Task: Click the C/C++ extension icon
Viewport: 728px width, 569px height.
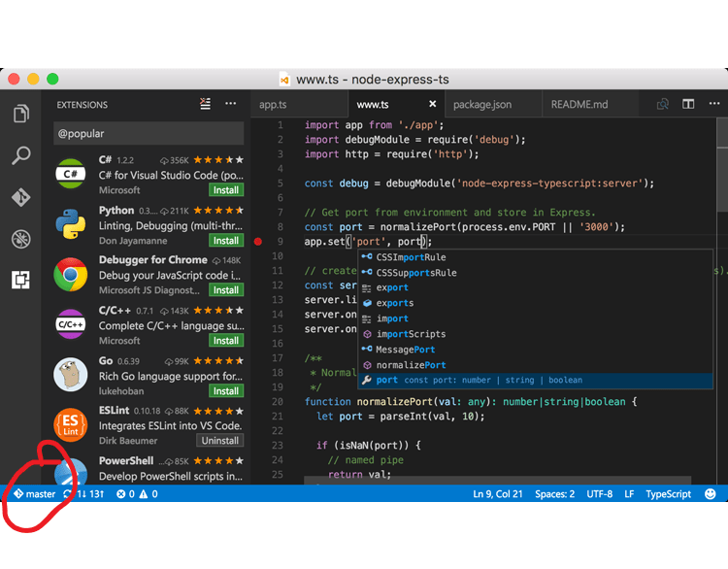Action: [x=71, y=324]
